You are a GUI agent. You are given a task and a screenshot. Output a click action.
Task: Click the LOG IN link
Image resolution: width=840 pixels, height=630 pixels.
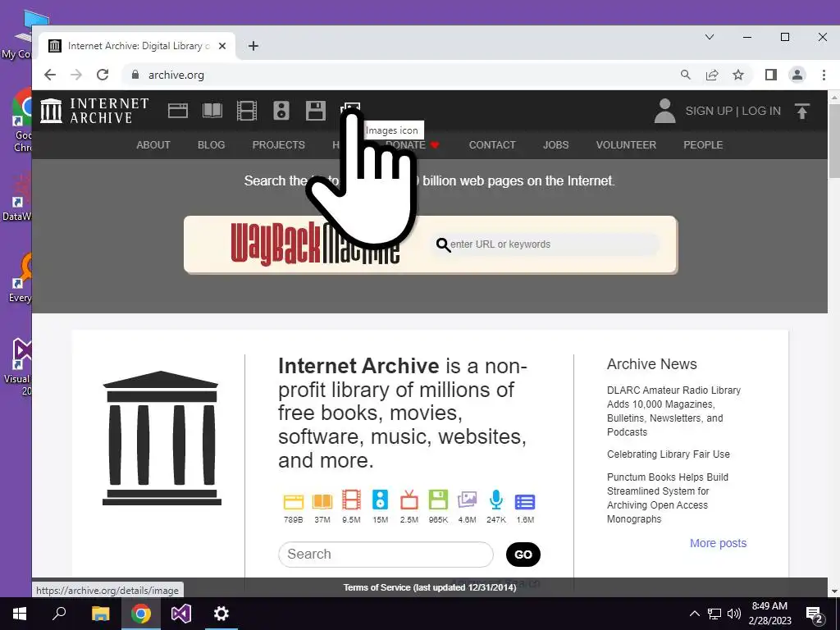761,111
